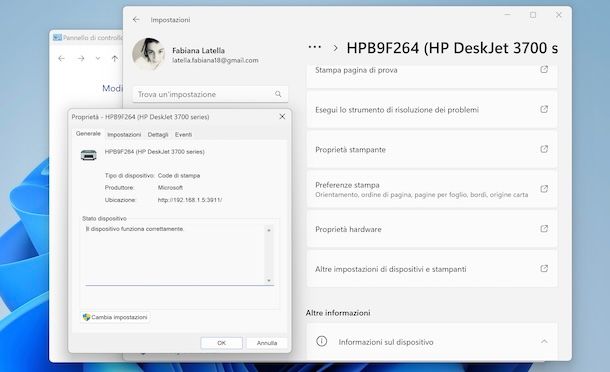610x372 pixels.
Task: Open external link icon for Preferenze stampa
Action: click(544, 189)
